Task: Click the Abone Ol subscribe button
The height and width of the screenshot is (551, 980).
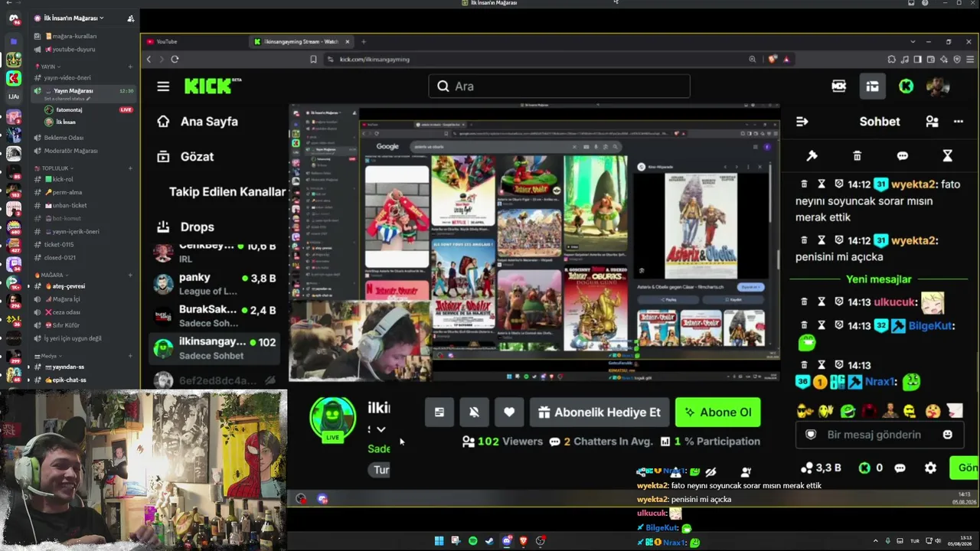Action: [x=718, y=412]
